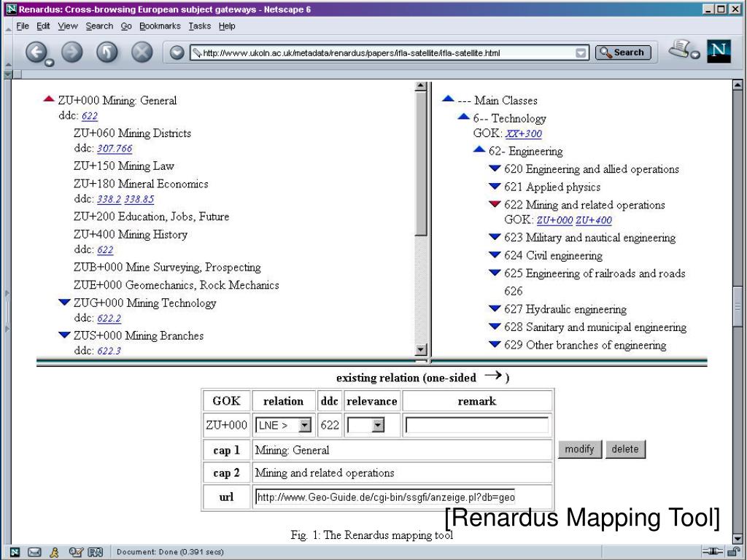Image resolution: width=747 pixels, height=560 pixels.
Task: Open the relation dropdown showing LNE >
Action: [305, 425]
